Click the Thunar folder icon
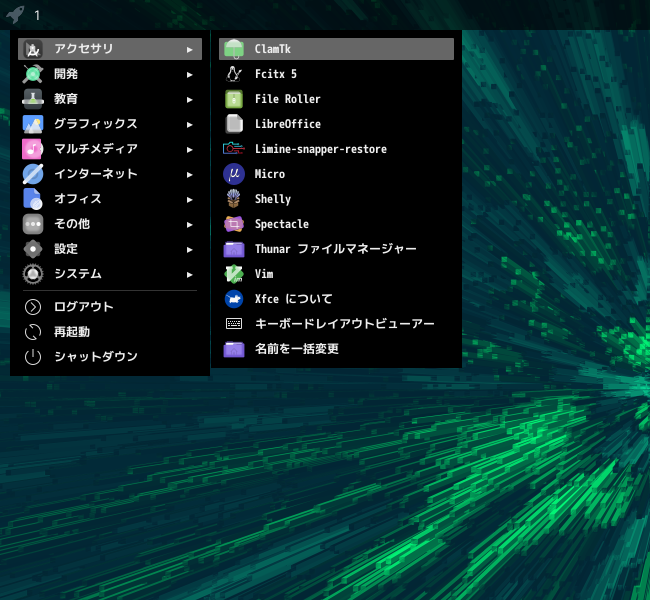This screenshot has width=650, height=600. [x=234, y=249]
